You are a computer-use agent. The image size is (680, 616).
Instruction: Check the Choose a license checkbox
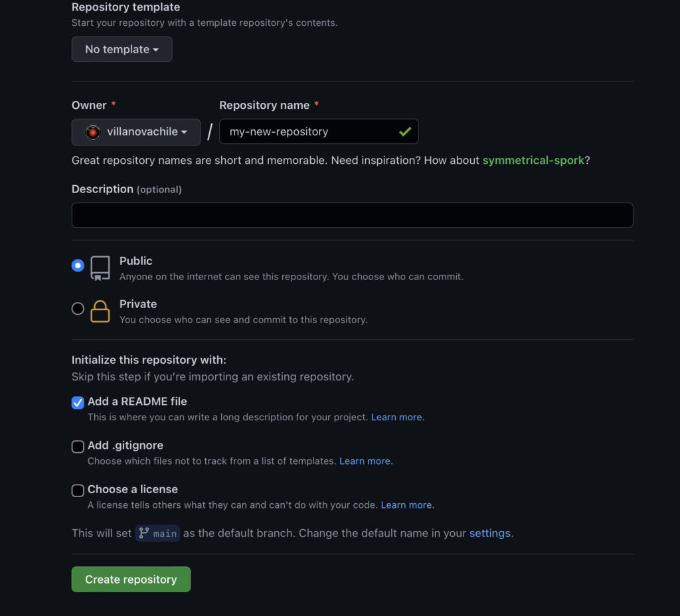[x=78, y=491]
